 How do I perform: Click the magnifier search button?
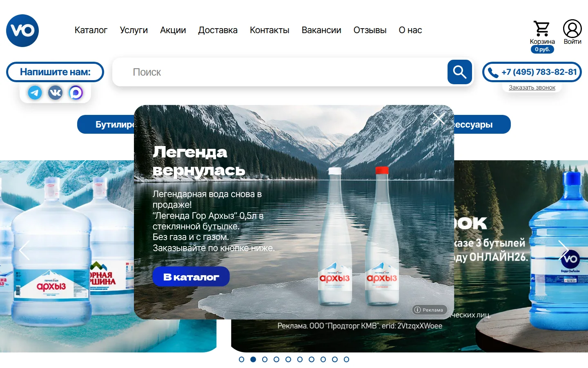click(460, 72)
